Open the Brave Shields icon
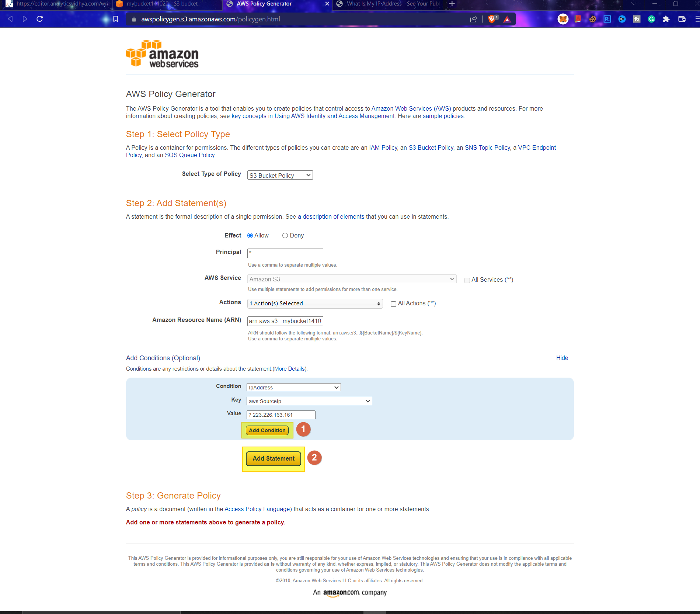The width and height of the screenshot is (700, 614). tap(492, 19)
